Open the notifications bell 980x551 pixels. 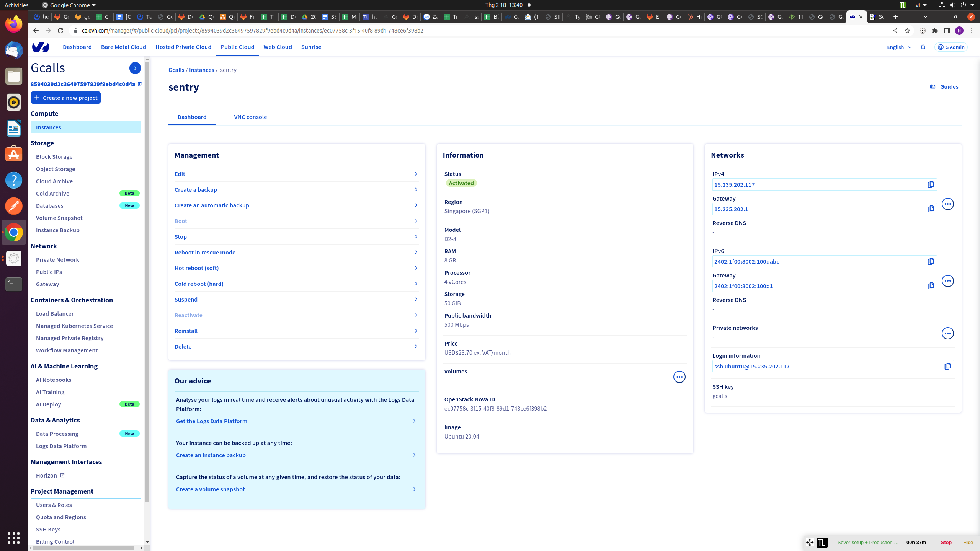coord(923,47)
